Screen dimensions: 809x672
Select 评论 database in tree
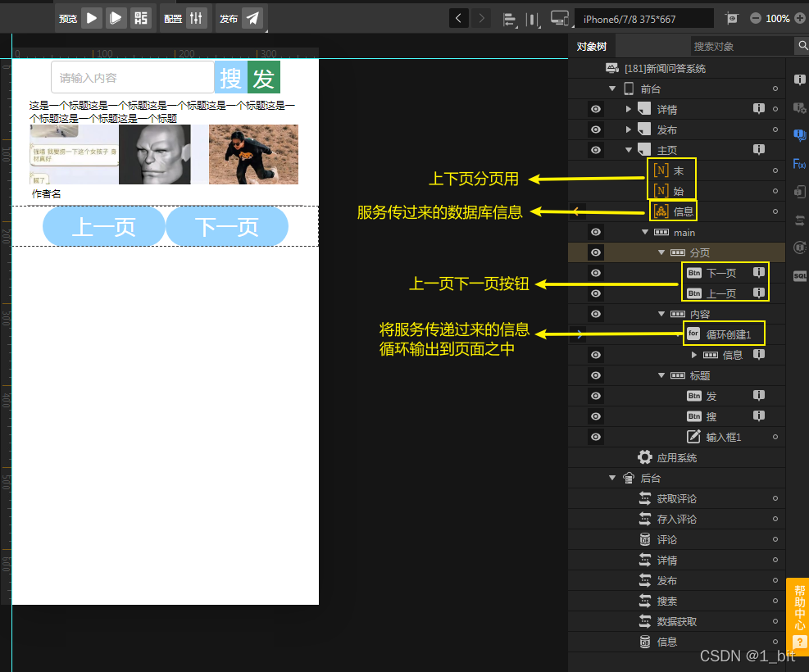click(666, 539)
